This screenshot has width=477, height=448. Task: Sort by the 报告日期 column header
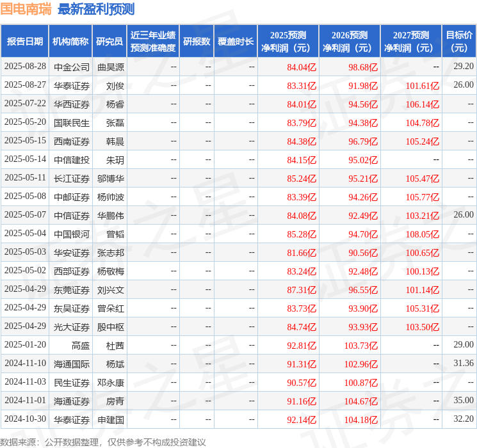click(x=24, y=41)
